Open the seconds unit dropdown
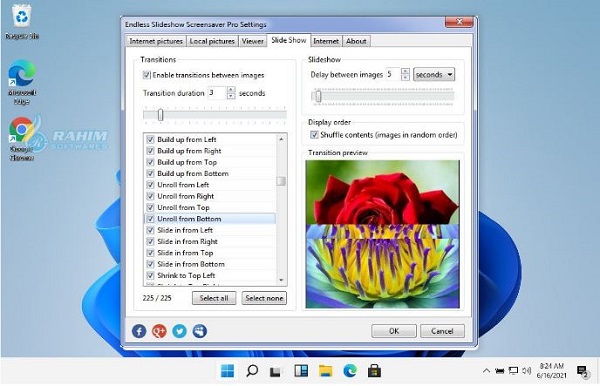 [x=434, y=75]
